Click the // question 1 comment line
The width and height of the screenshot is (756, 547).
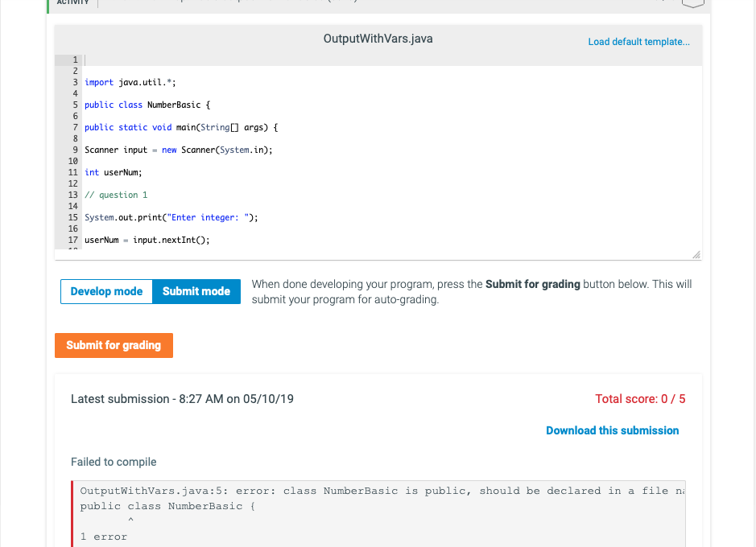pyautogui.click(x=116, y=195)
